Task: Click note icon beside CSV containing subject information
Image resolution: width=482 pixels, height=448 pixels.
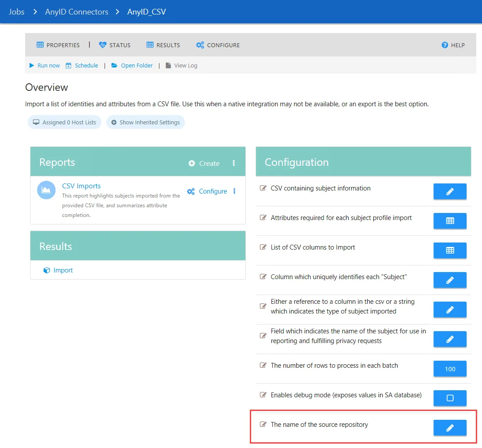Action: [263, 188]
